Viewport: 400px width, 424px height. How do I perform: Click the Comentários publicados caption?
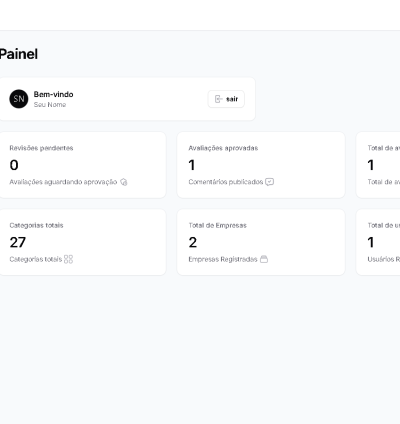point(226,182)
